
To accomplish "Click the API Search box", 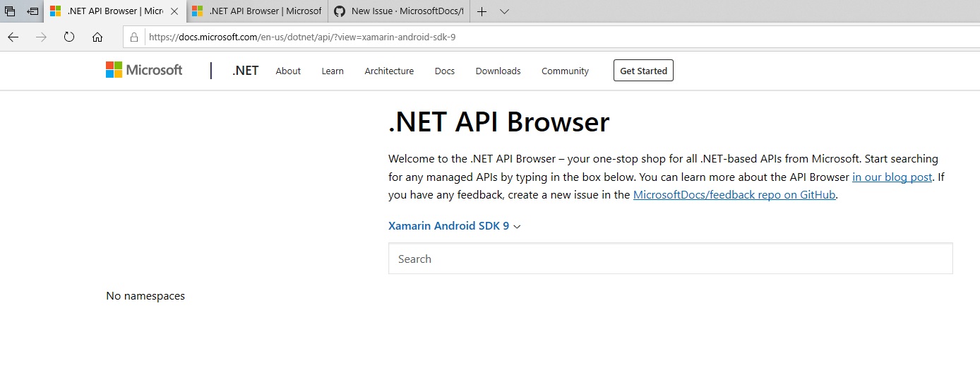I will (670, 259).
